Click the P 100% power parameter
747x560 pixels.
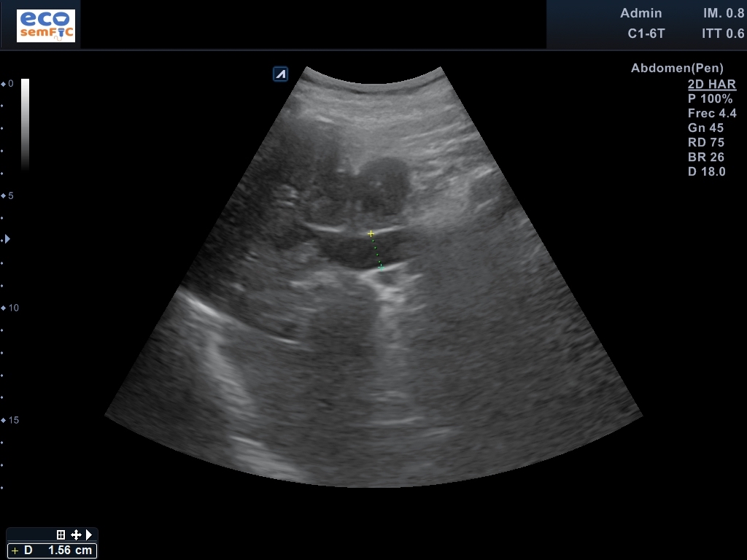click(x=710, y=99)
